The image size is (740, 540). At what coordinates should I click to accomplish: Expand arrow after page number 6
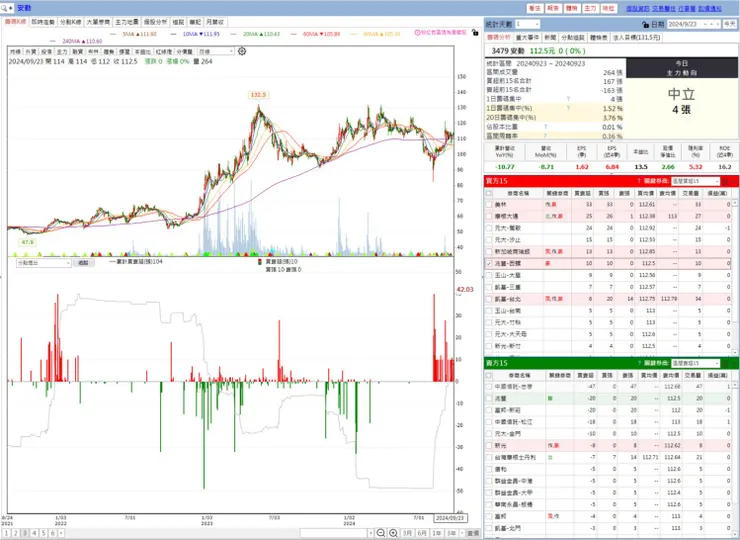coord(61,533)
